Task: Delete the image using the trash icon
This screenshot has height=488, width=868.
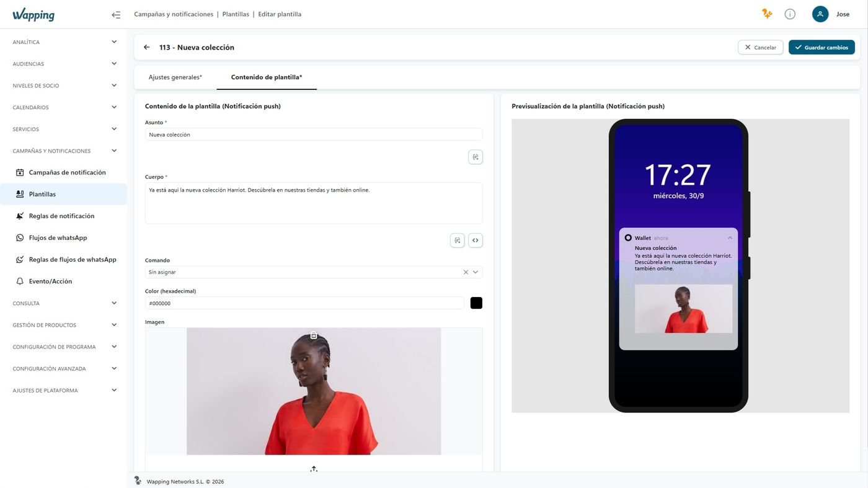Action: pos(314,335)
